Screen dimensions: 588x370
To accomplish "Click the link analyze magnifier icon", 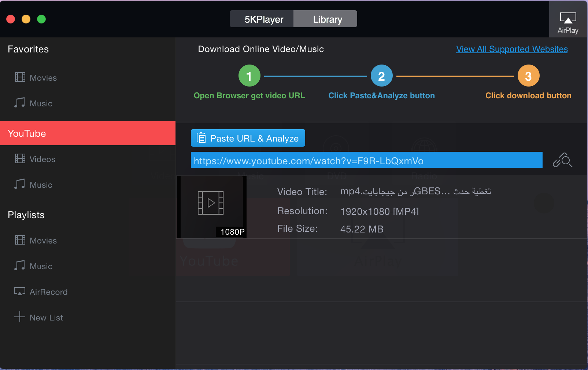I will [x=562, y=160].
